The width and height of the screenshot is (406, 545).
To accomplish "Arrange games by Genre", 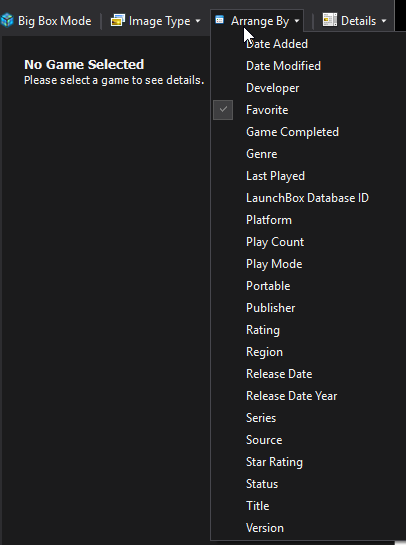I will click(262, 154).
